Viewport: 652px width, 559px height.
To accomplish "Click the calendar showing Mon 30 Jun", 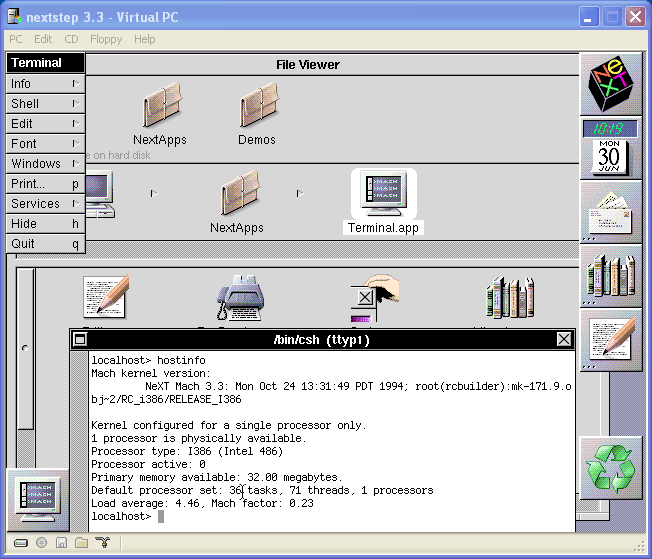I will [610, 157].
